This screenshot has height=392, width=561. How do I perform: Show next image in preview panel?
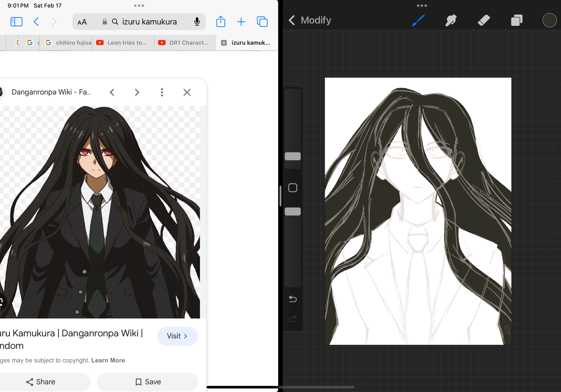coord(137,92)
